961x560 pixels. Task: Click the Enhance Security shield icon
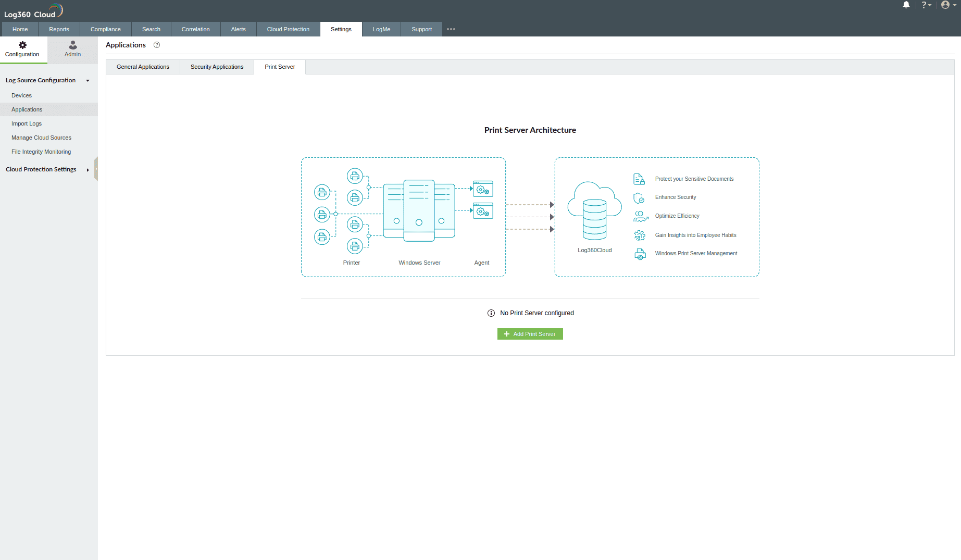pyautogui.click(x=639, y=198)
